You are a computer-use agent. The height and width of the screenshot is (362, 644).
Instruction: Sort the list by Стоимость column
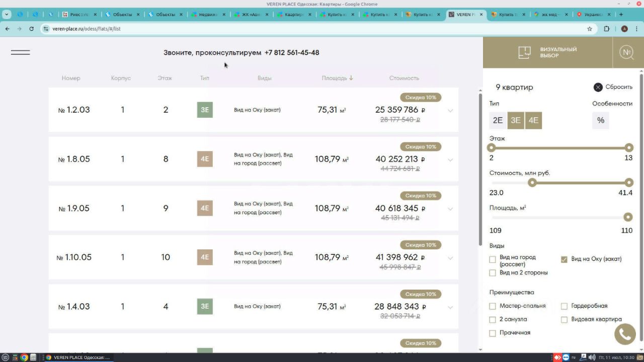point(404,78)
